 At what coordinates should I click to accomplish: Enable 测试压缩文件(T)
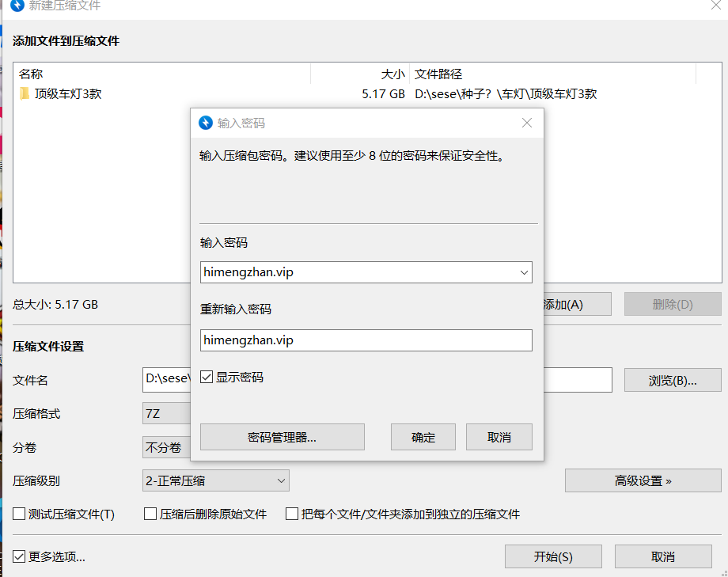(18, 514)
